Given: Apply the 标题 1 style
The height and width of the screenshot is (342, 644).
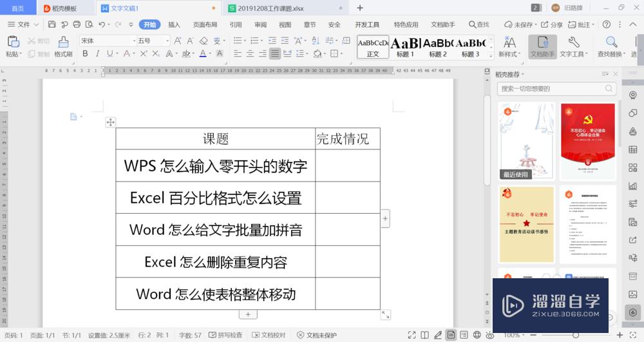Looking at the screenshot, I should tap(405, 47).
